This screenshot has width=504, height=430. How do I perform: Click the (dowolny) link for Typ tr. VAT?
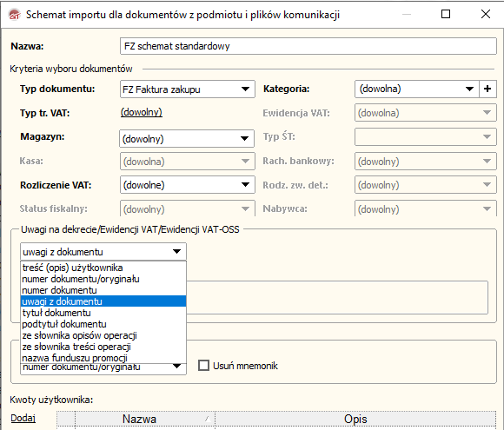click(x=142, y=112)
